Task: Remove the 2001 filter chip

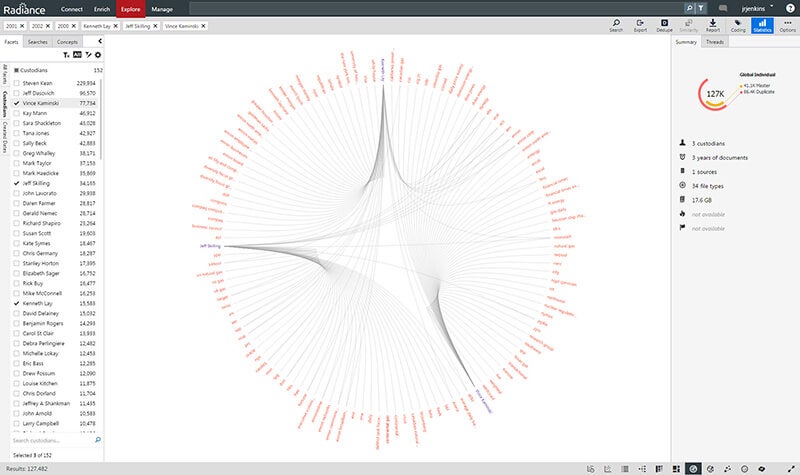Action: tap(22, 26)
